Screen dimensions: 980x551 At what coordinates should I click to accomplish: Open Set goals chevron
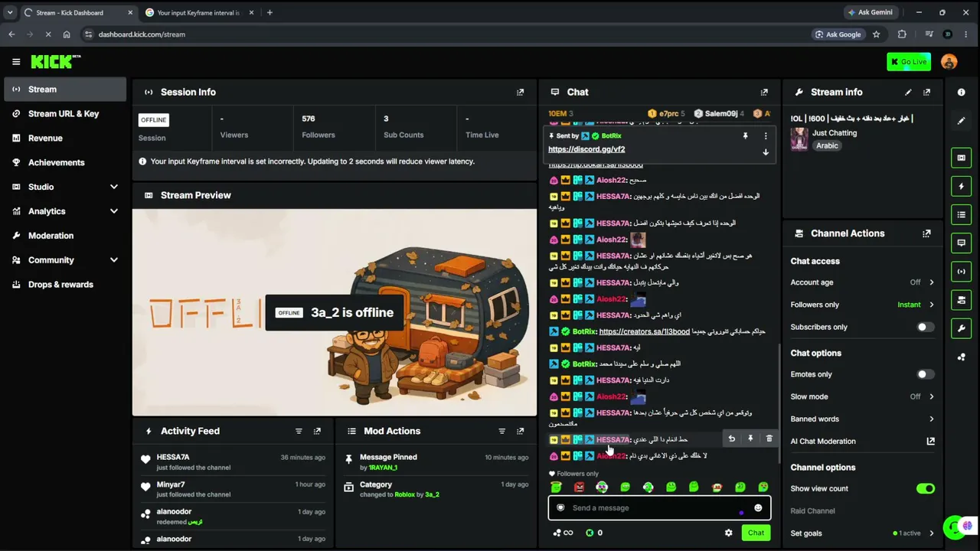(932, 533)
